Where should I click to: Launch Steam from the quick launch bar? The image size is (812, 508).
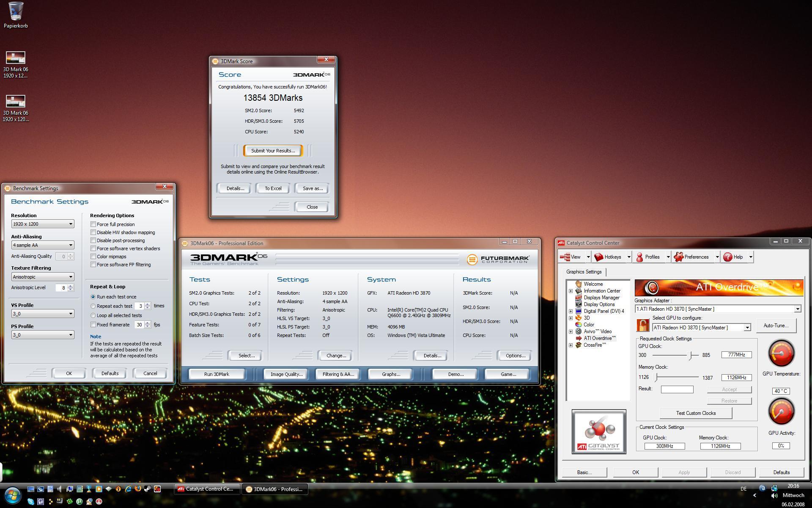(148, 489)
